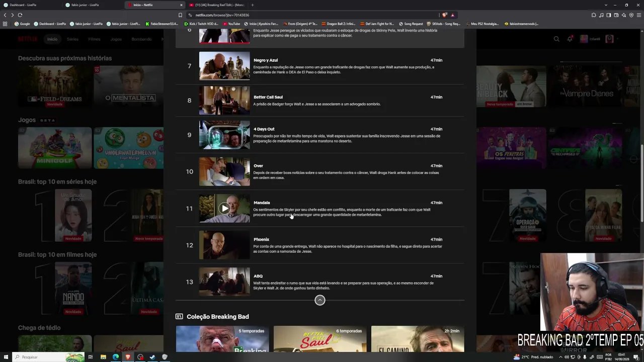This screenshot has width=644, height=362.
Task: Open the Windows notification center icon
Action: pyautogui.click(x=636, y=357)
